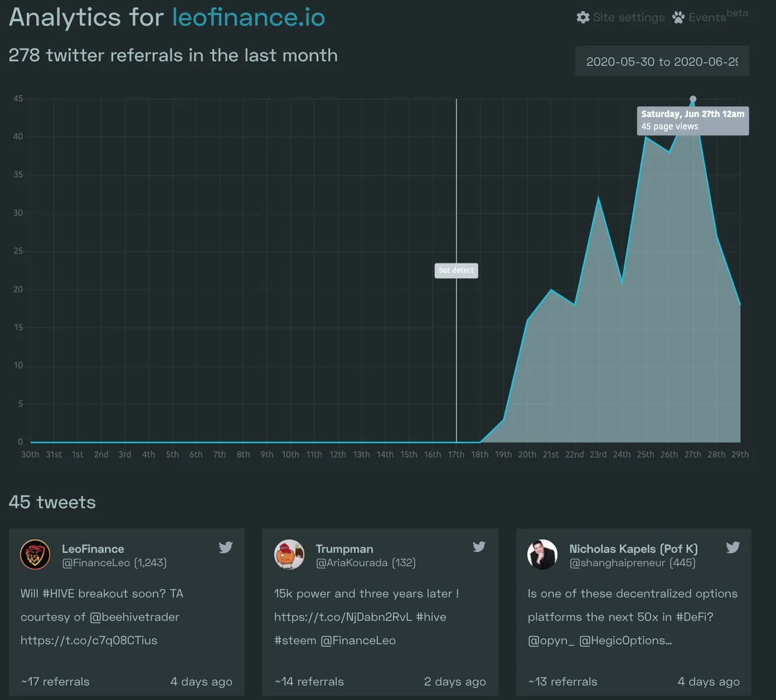776x700 pixels.
Task: Click the Trumpman profile avatar
Action: (289, 555)
